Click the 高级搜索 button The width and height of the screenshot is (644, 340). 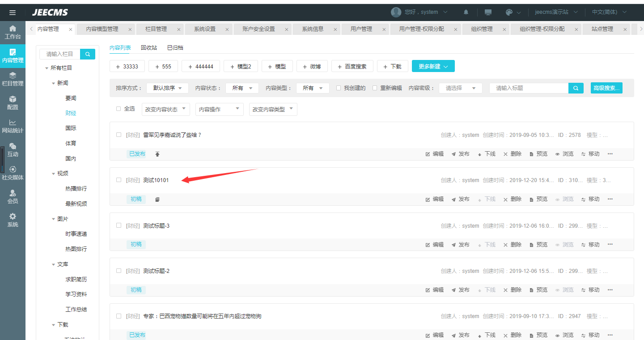606,88
